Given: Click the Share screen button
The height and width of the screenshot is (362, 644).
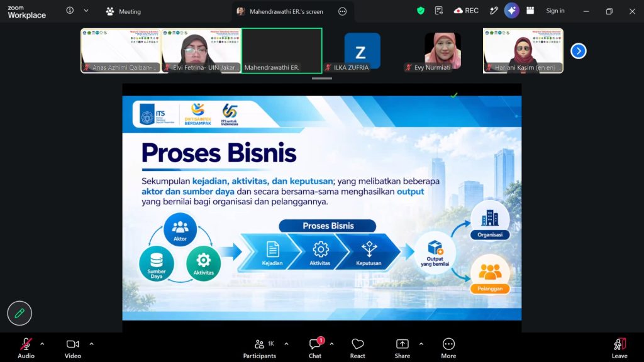Looking at the screenshot, I should tap(402, 348).
